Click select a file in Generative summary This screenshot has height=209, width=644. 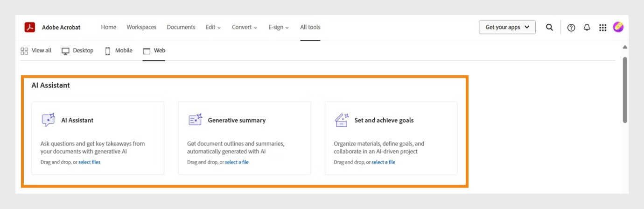point(237,162)
